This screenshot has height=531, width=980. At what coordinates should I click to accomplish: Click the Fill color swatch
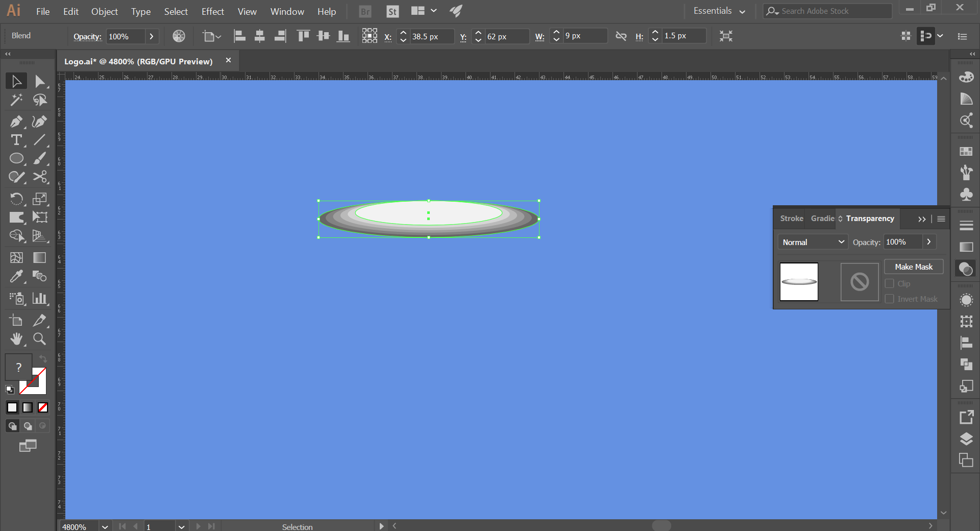18,367
